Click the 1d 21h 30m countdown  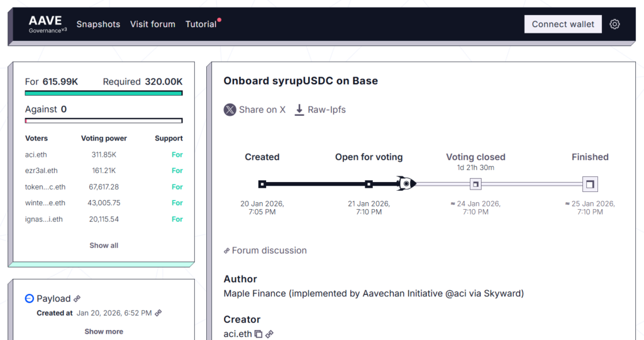click(x=475, y=167)
